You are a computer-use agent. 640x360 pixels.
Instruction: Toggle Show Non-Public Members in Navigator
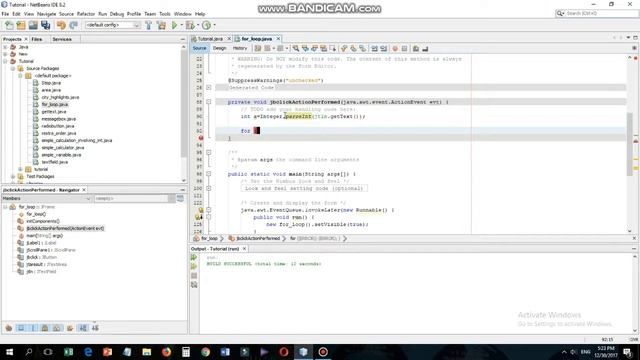pyautogui.click(x=45, y=328)
